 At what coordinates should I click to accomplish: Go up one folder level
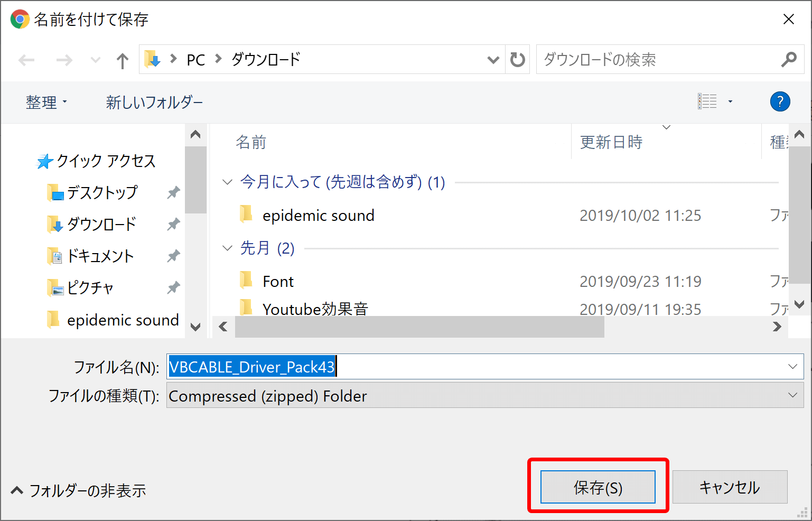[x=122, y=60]
